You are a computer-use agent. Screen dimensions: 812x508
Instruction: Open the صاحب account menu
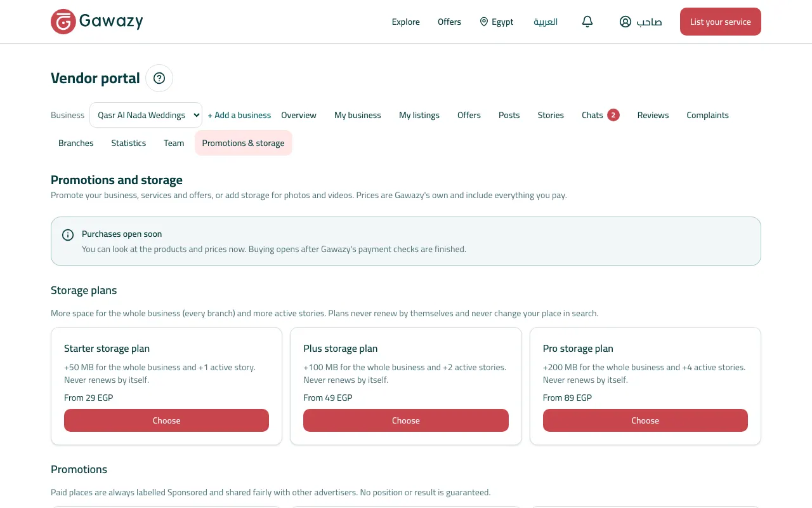pyautogui.click(x=641, y=22)
